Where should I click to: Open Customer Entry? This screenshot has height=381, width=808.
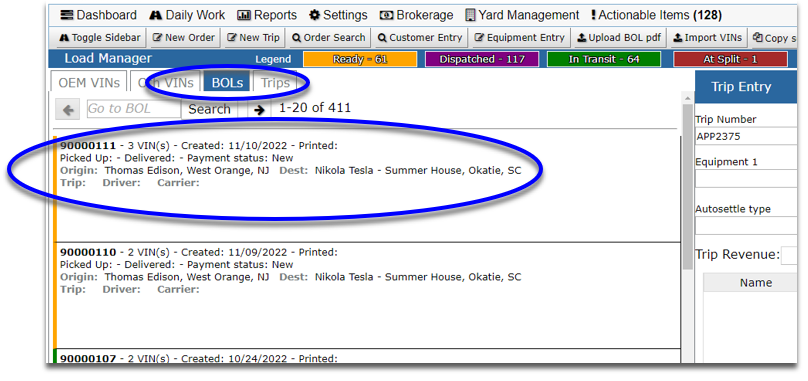pos(419,38)
